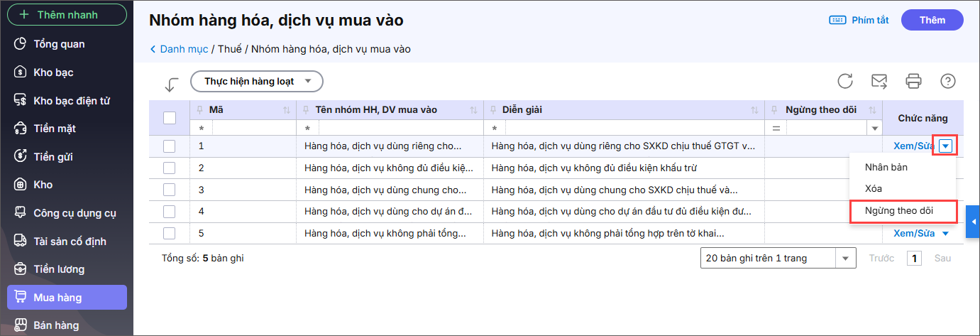Click the print icon in toolbar
The image size is (980, 336).
pos(913,81)
